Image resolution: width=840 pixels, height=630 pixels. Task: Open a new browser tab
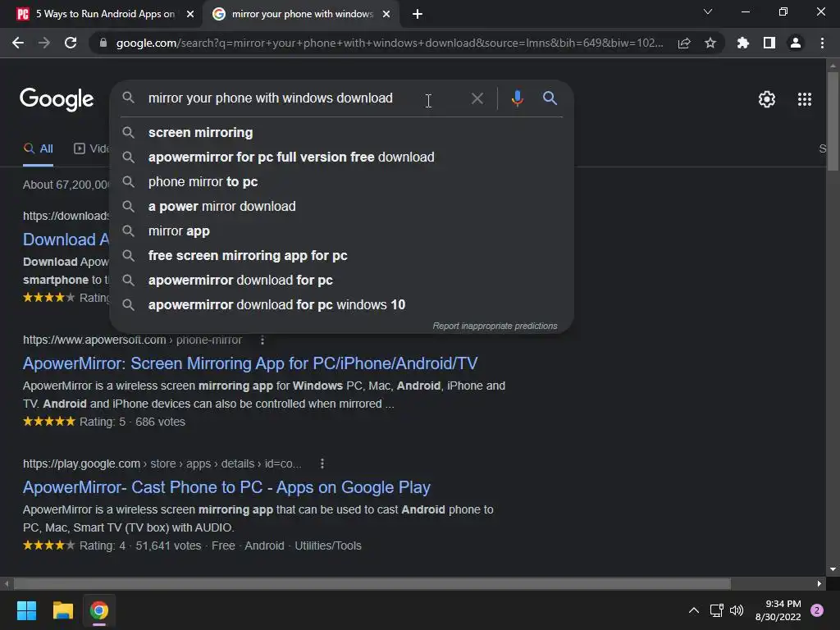point(418,14)
